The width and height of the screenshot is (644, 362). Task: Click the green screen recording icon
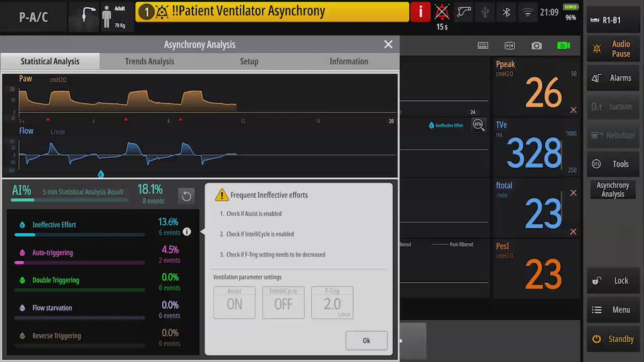(563, 45)
